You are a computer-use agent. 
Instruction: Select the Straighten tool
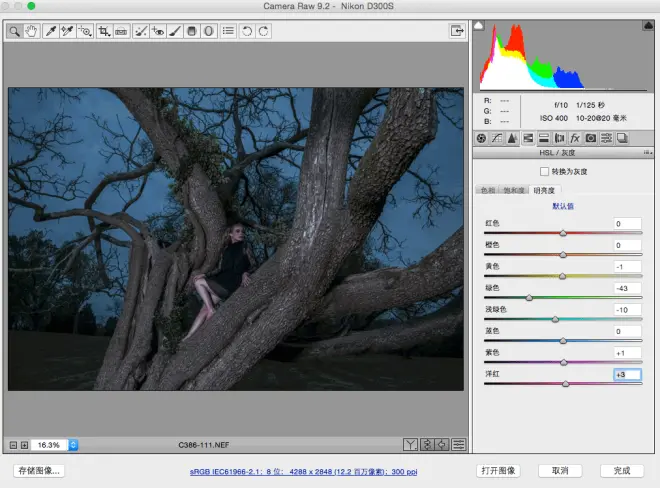(x=121, y=31)
